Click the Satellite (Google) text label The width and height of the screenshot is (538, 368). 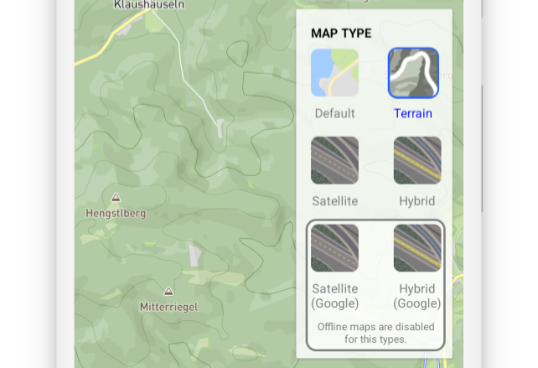pos(335,296)
